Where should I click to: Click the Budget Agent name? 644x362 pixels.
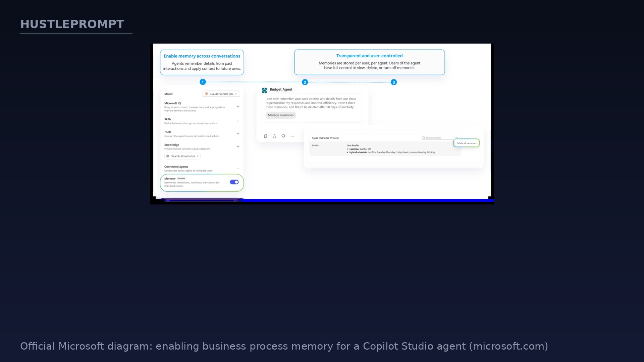click(281, 89)
